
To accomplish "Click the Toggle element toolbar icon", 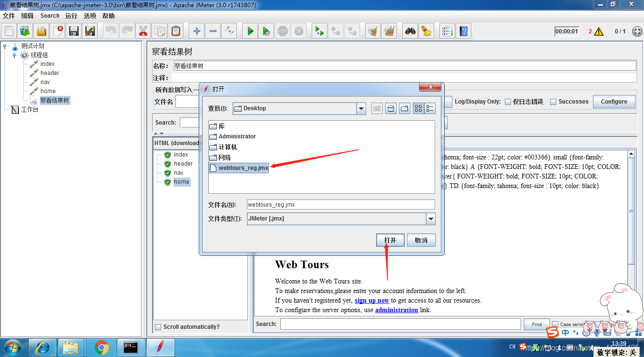I will pyautogui.click(x=229, y=31).
